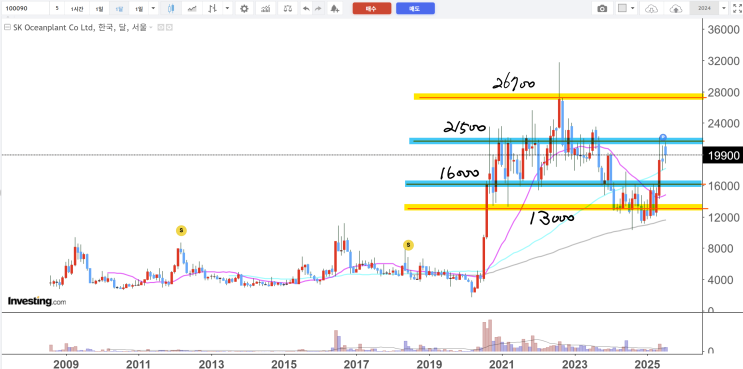Click the 2019 label on time axis

[x=429, y=363]
